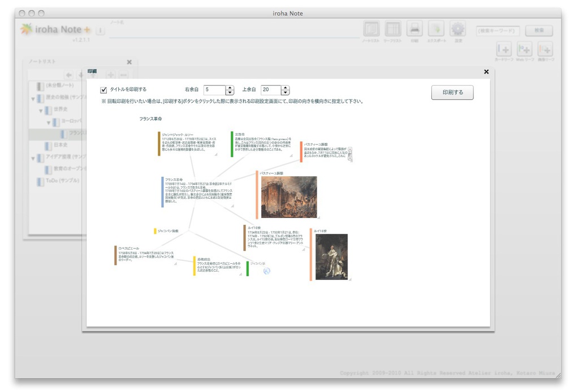Screen dimensions: 579x392
Task: Click the 上余白 input field
Action: tap(271, 90)
